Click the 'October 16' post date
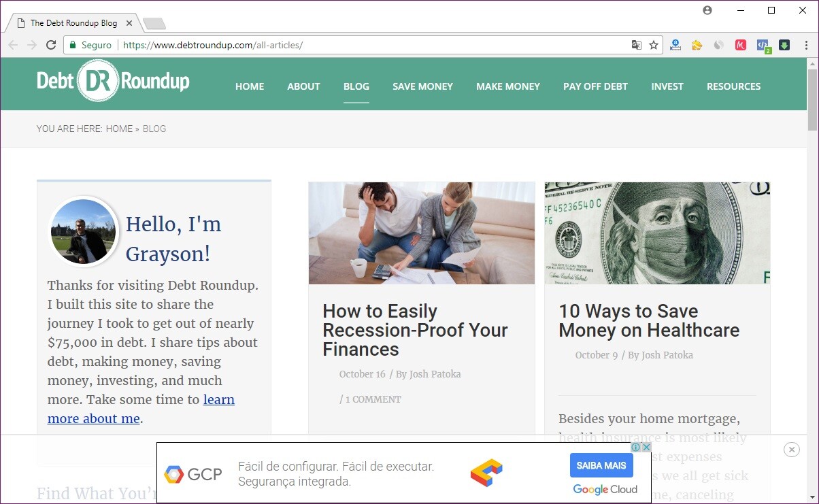Viewport: 819px width, 504px height. click(x=363, y=374)
